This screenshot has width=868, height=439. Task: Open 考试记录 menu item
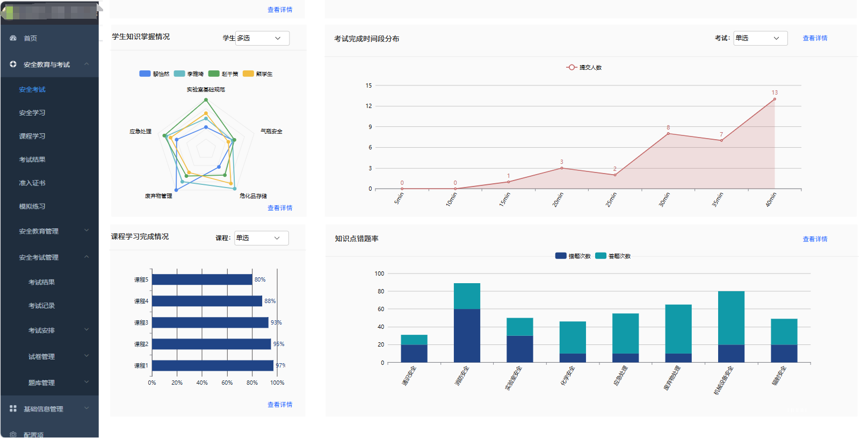[41, 306]
